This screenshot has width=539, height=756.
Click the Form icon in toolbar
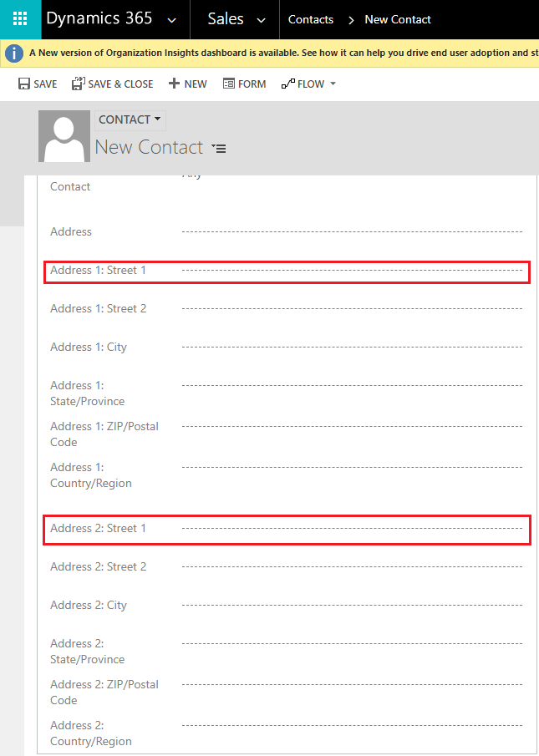pos(227,84)
